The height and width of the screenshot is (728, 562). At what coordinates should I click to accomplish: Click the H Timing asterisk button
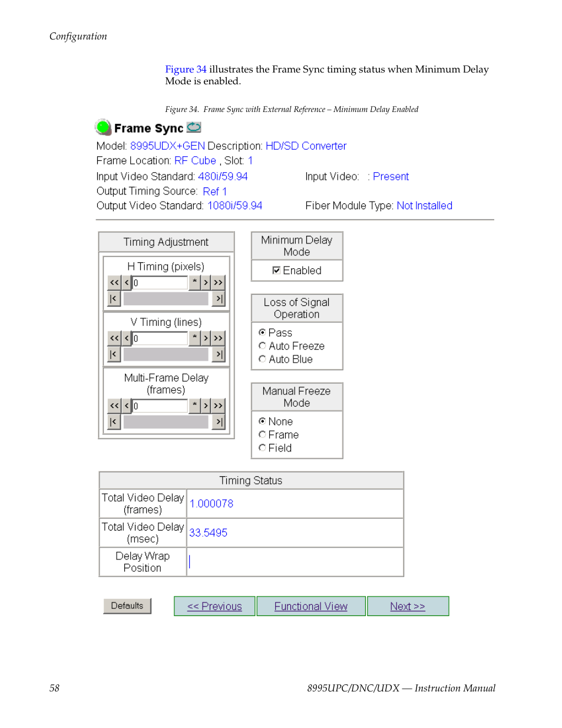point(194,283)
